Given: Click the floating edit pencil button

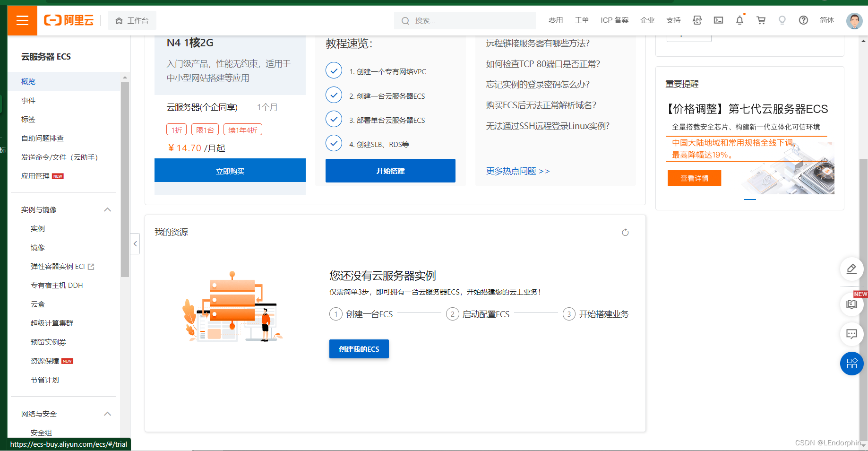Looking at the screenshot, I should tap(851, 269).
